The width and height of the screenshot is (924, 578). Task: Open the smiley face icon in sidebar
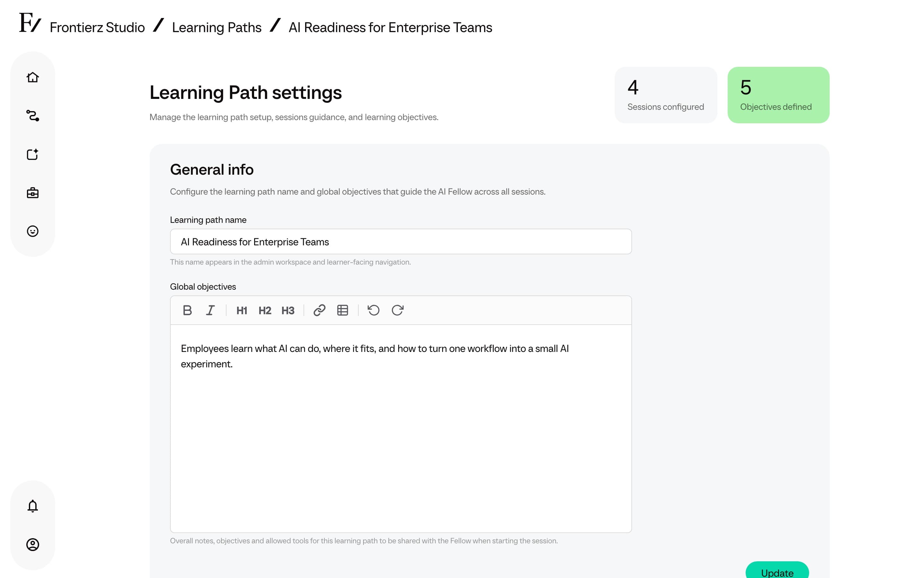coord(32,231)
